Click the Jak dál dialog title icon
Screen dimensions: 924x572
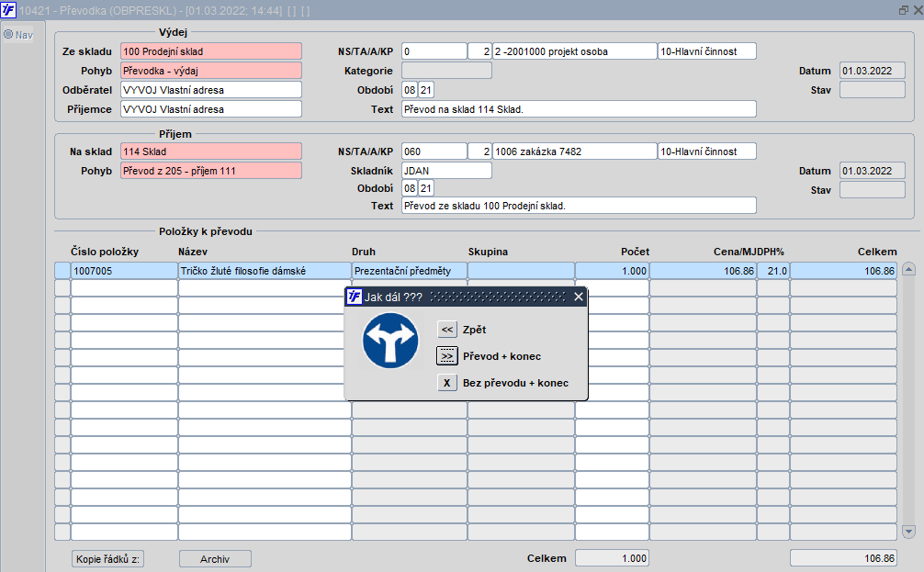[x=355, y=297]
